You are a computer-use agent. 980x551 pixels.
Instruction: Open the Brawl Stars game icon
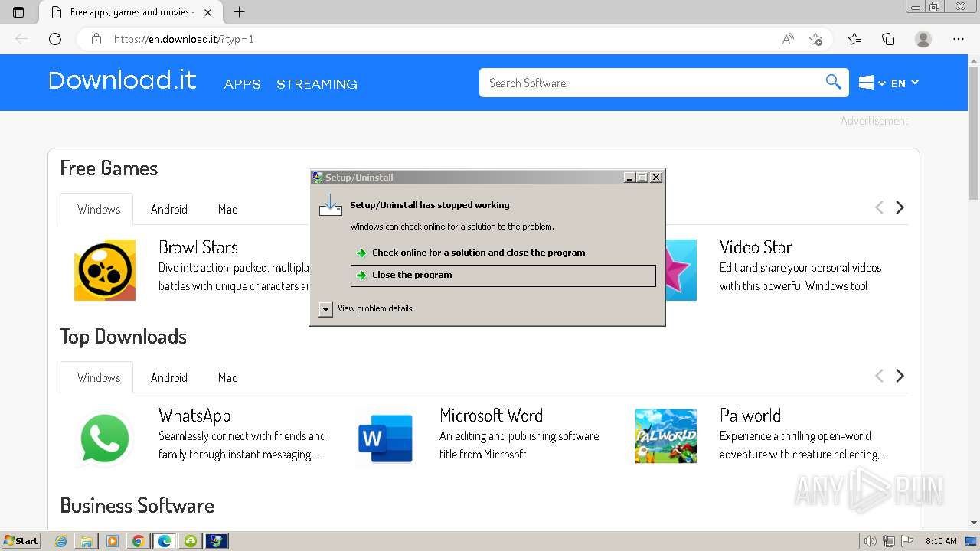pyautogui.click(x=105, y=269)
